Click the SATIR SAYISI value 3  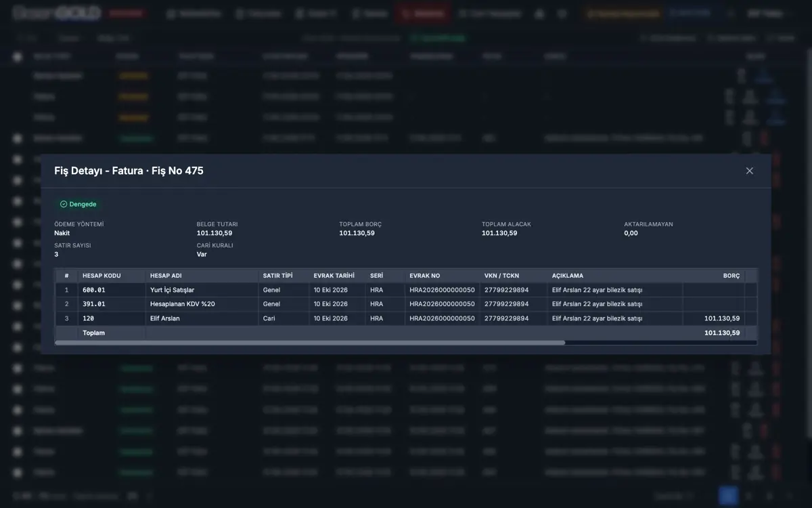tap(56, 254)
